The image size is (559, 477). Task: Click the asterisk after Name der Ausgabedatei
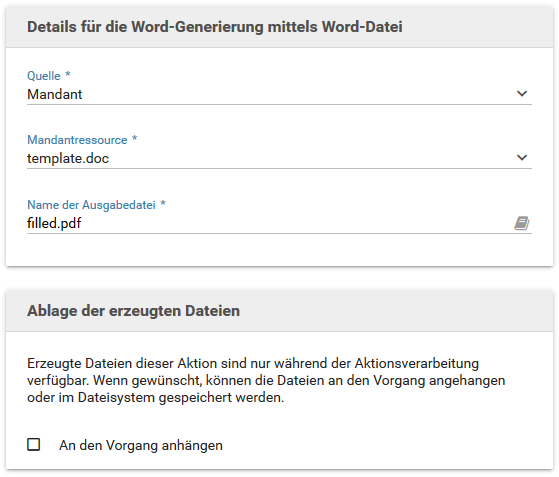(x=163, y=204)
